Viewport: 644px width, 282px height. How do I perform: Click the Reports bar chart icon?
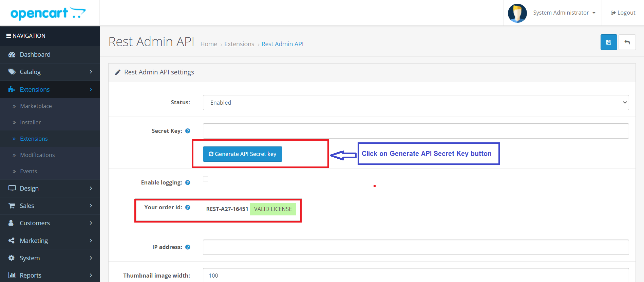pos(12,275)
